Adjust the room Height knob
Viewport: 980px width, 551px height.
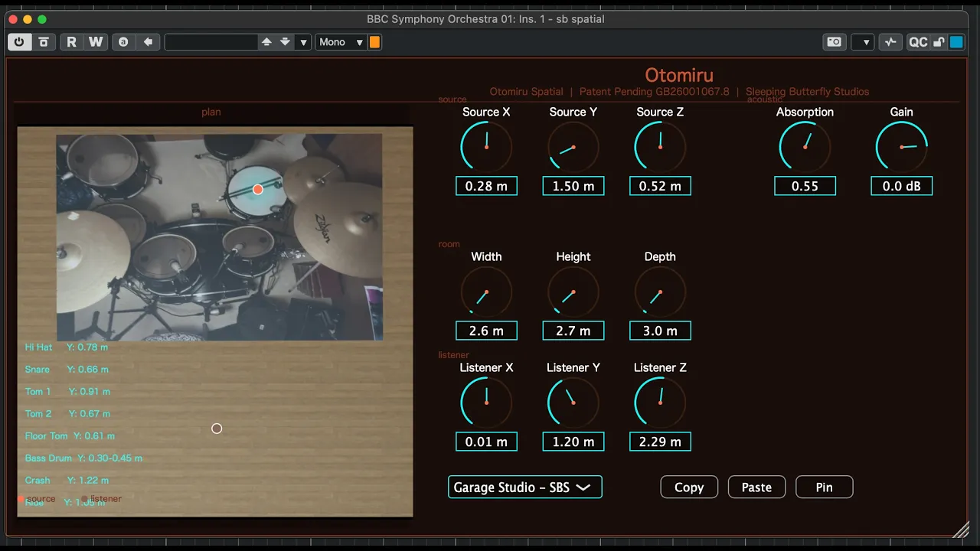pos(573,292)
